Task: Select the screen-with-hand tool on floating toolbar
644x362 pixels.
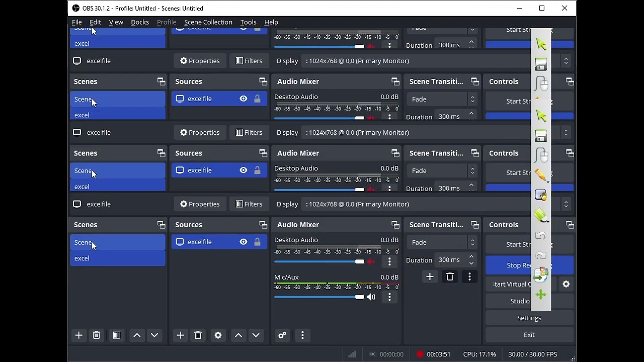Action: pyautogui.click(x=541, y=195)
